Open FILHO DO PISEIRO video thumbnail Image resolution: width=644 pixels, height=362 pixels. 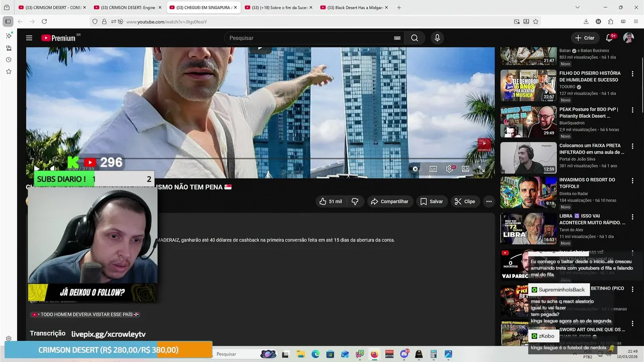tap(528, 85)
